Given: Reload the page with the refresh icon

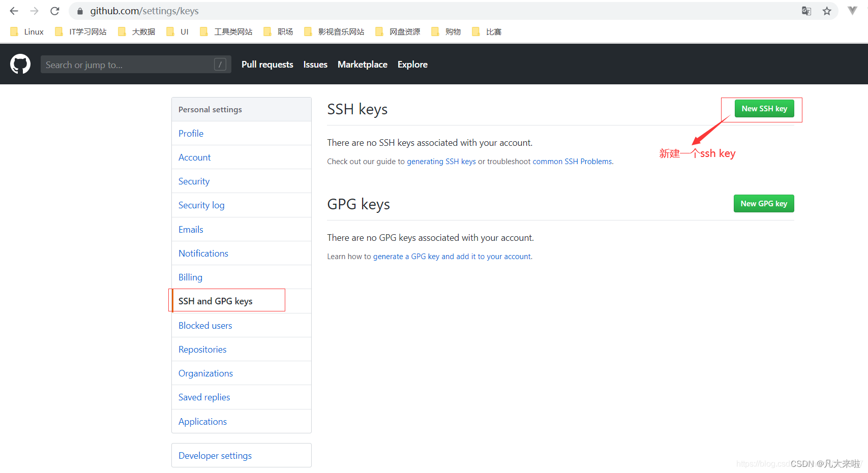Looking at the screenshot, I should click(x=54, y=11).
